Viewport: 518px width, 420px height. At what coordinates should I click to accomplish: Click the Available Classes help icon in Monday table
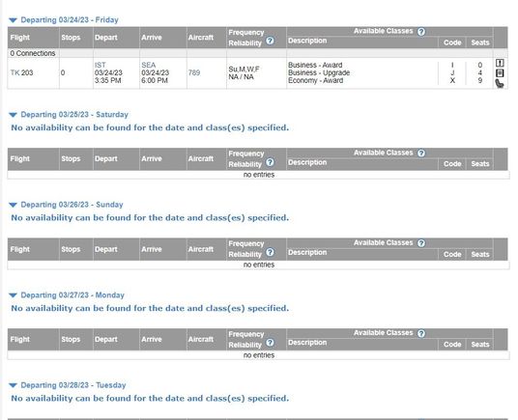pyautogui.click(x=421, y=333)
